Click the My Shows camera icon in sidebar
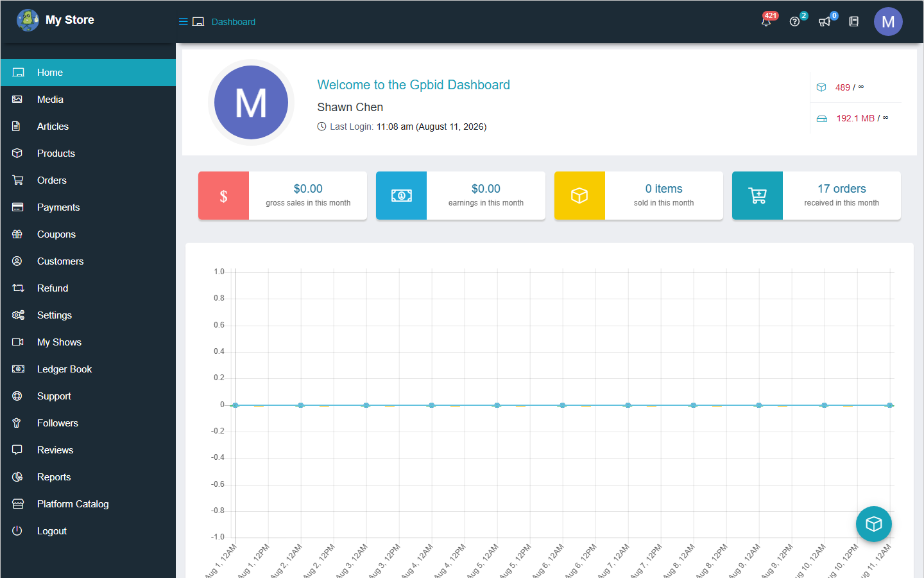Viewport: 924px width, 578px height. (x=17, y=342)
